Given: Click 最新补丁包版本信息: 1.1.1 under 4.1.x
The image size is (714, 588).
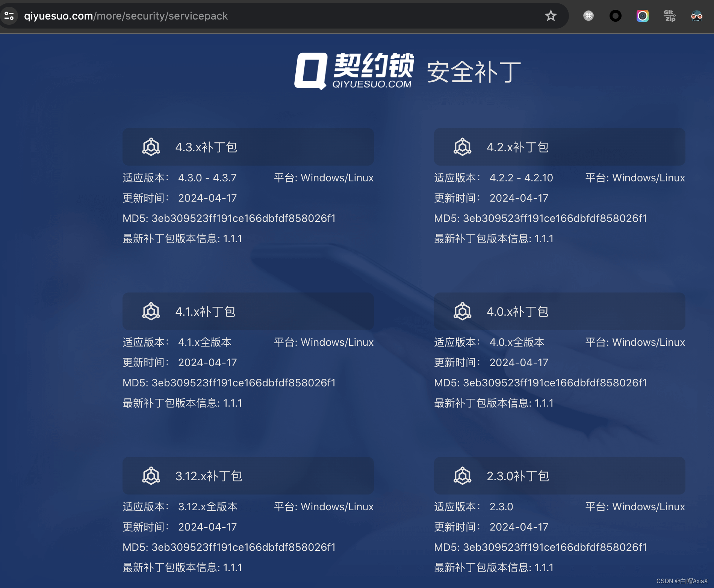Looking at the screenshot, I should (x=182, y=403).
